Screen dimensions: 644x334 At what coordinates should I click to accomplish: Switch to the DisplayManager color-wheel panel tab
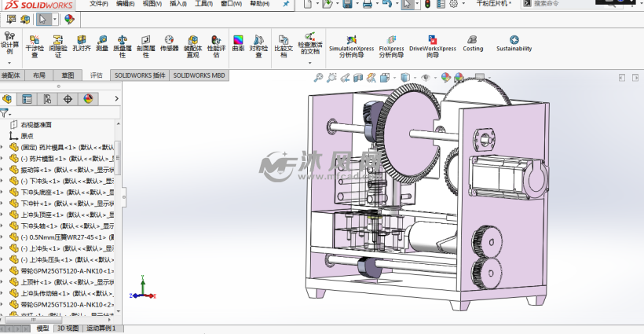tap(88, 99)
